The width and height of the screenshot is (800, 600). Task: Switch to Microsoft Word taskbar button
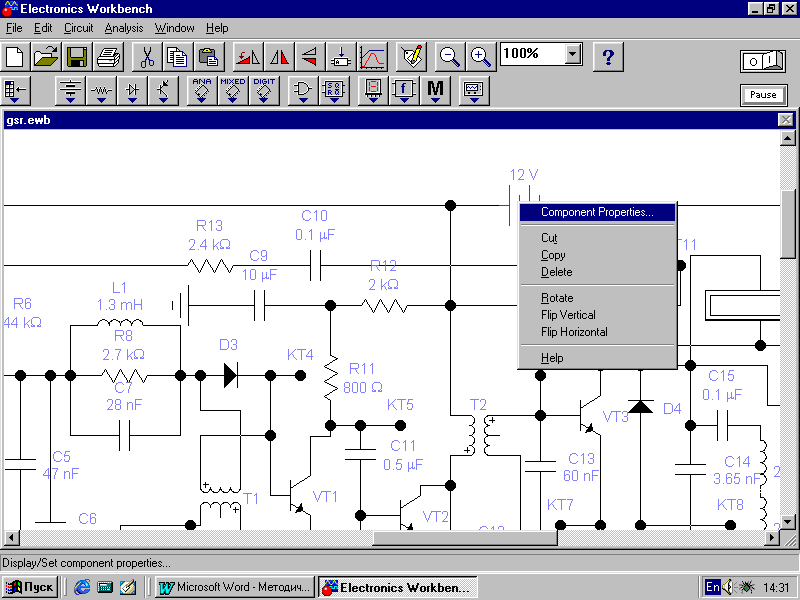click(x=235, y=587)
